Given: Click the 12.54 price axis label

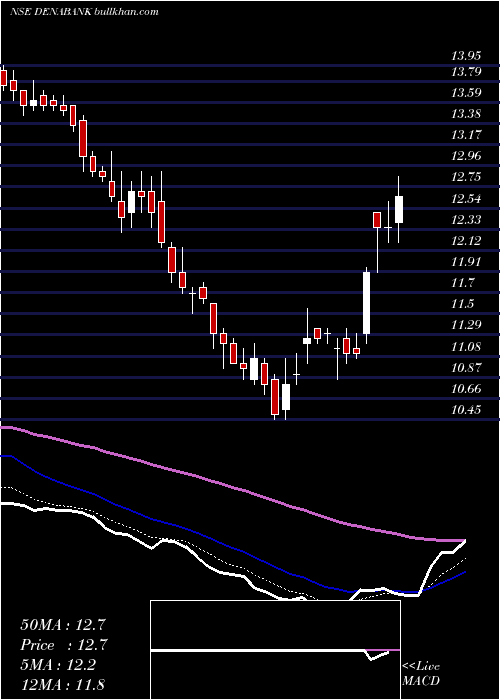Looking at the screenshot, I should (467, 199).
